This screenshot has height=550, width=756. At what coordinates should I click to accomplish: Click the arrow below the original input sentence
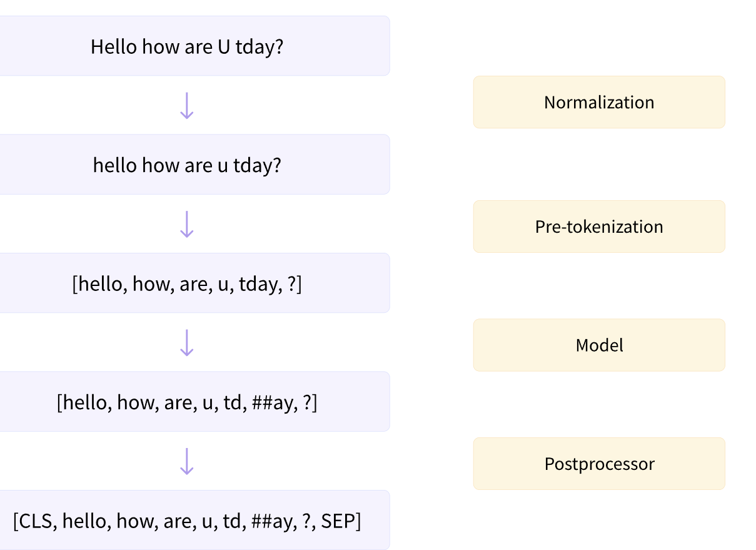[x=186, y=105]
